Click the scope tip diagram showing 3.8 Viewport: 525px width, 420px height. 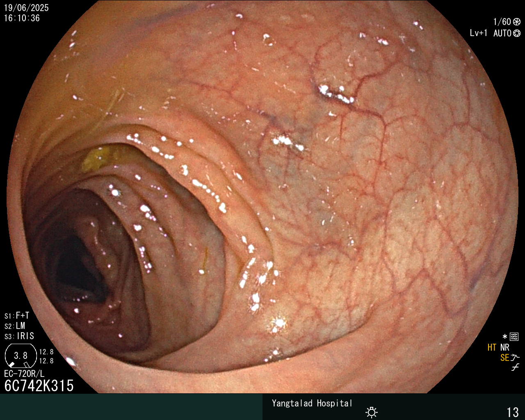coord(21,355)
